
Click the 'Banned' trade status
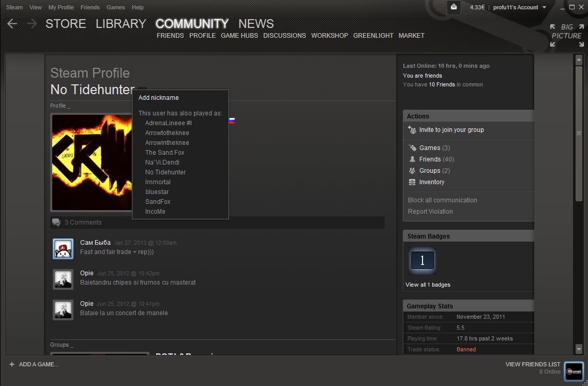(x=466, y=349)
